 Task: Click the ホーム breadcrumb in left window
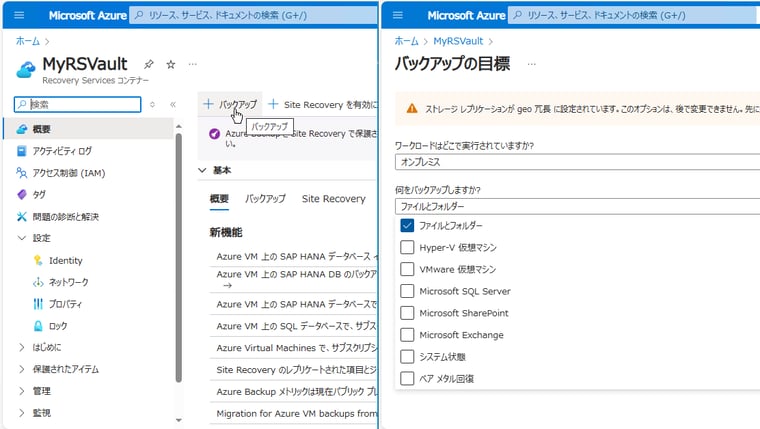(x=28, y=41)
